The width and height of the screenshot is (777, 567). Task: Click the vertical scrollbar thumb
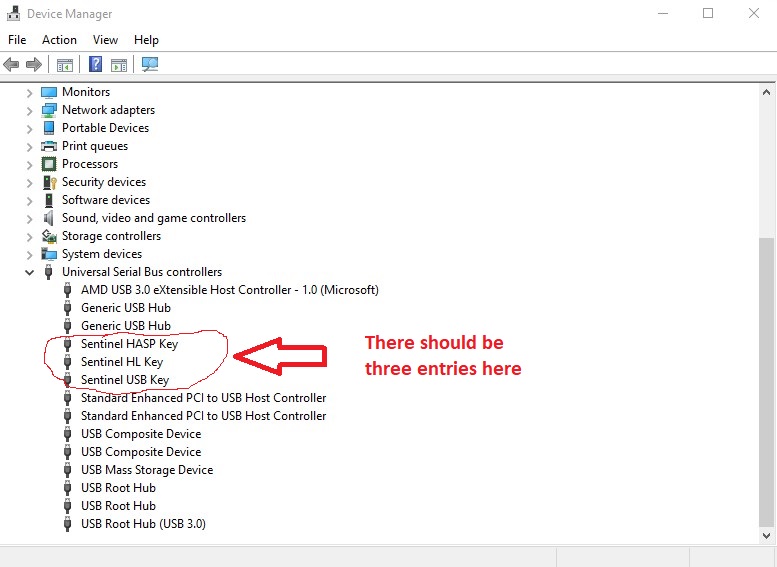[766, 383]
